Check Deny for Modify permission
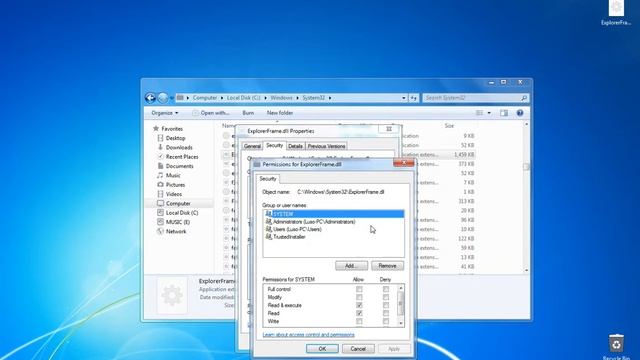Viewport: 640px width, 360px height. click(x=386, y=297)
